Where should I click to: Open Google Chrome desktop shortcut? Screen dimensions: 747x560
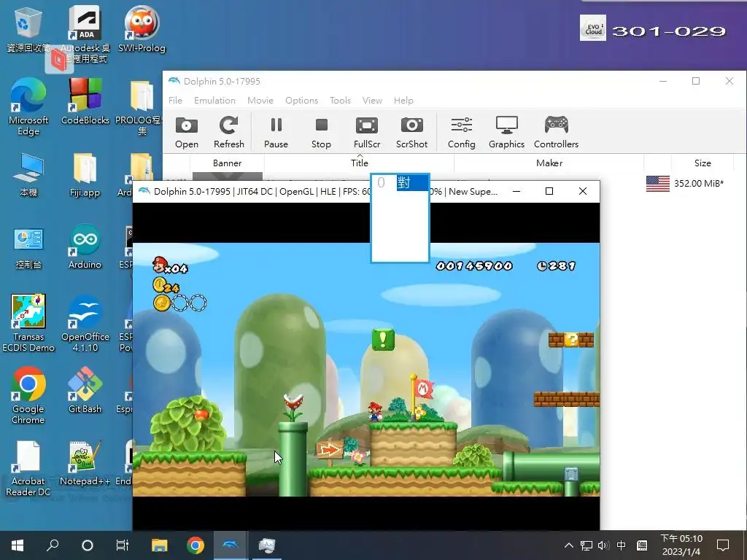pyautogui.click(x=28, y=394)
